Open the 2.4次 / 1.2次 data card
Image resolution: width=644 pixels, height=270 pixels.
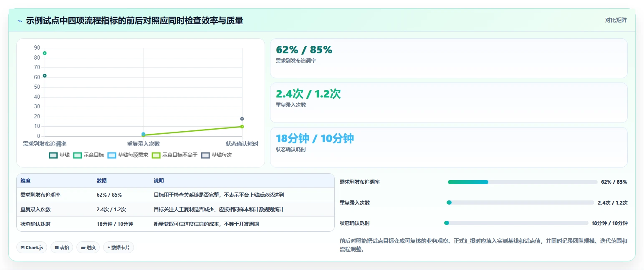tap(449, 102)
